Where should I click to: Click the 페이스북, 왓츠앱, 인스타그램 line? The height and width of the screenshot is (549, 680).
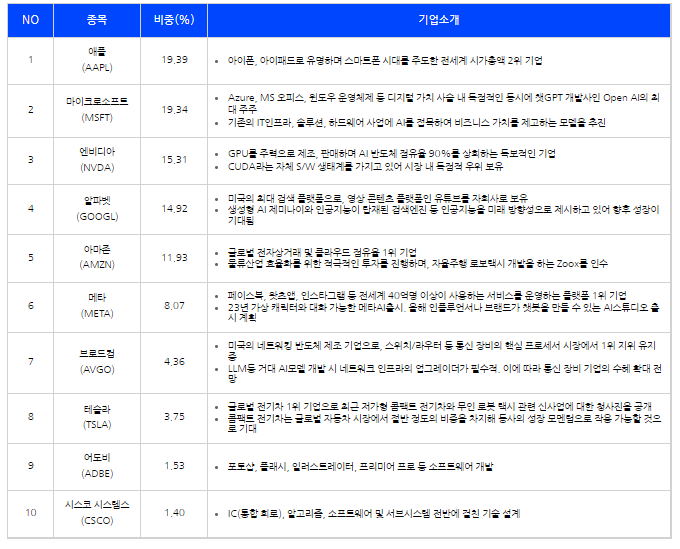[x=427, y=296]
